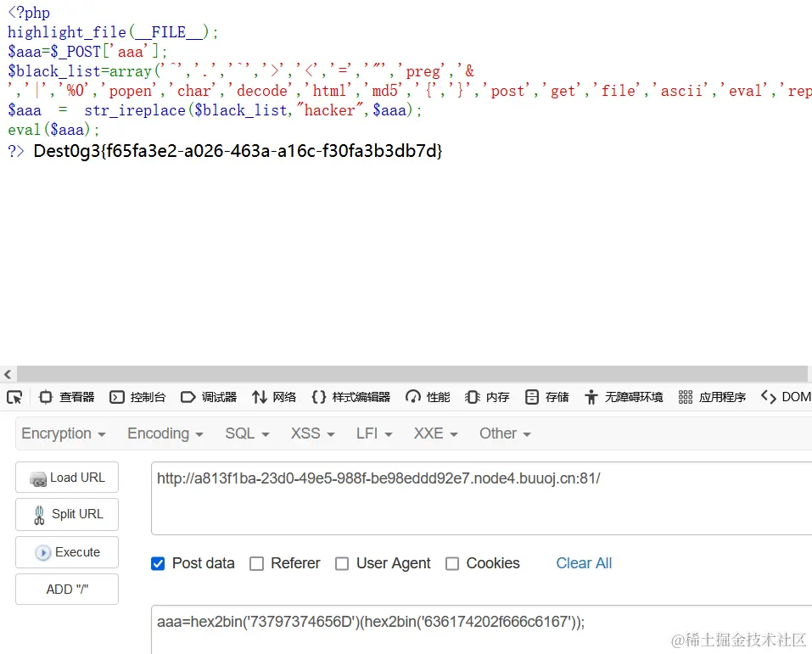Click the $aaa=$_POST['aaa'] line
The height and width of the screenshot is (654, 812).
click(87, 52)
